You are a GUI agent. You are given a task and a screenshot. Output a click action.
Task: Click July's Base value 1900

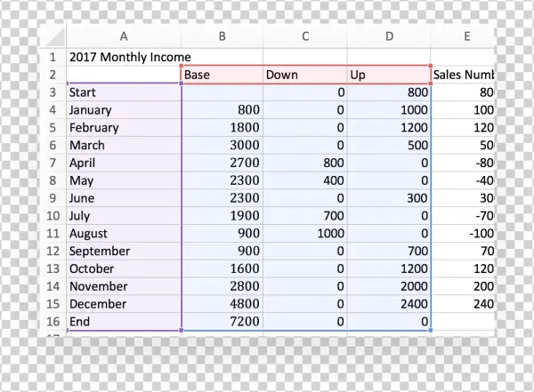222,216
